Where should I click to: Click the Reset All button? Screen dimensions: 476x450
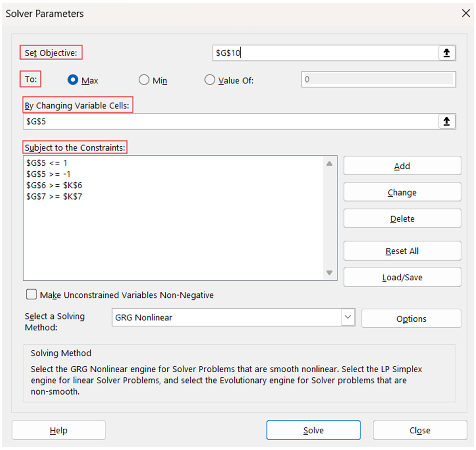pyautogui.click(x=402, y=251)
